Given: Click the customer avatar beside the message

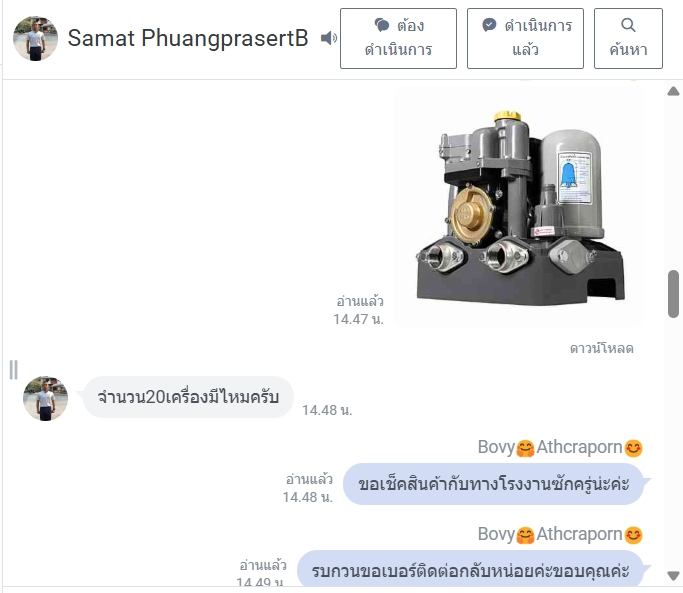Looking at the screenshot, I should tap(45, 398).
